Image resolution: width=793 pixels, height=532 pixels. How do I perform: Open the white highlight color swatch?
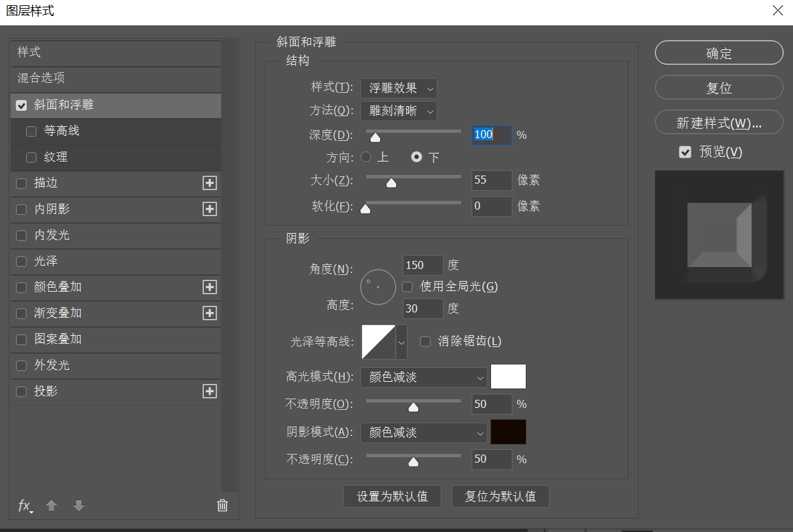(508, 377)
